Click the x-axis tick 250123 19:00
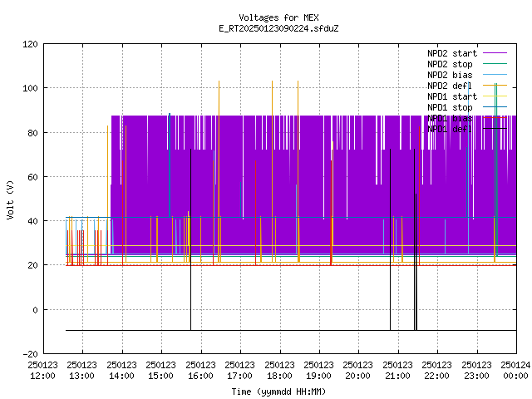 pos(319,371)
